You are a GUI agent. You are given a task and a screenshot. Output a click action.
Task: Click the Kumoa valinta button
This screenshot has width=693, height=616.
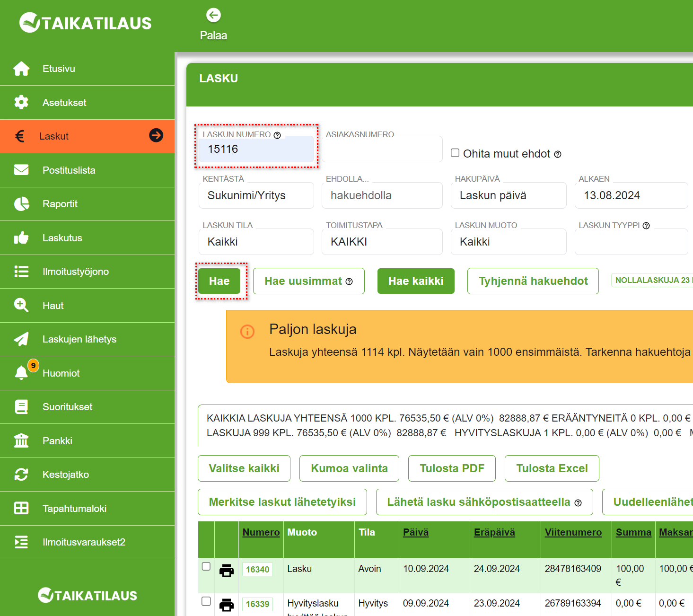[x=349, y=468]
